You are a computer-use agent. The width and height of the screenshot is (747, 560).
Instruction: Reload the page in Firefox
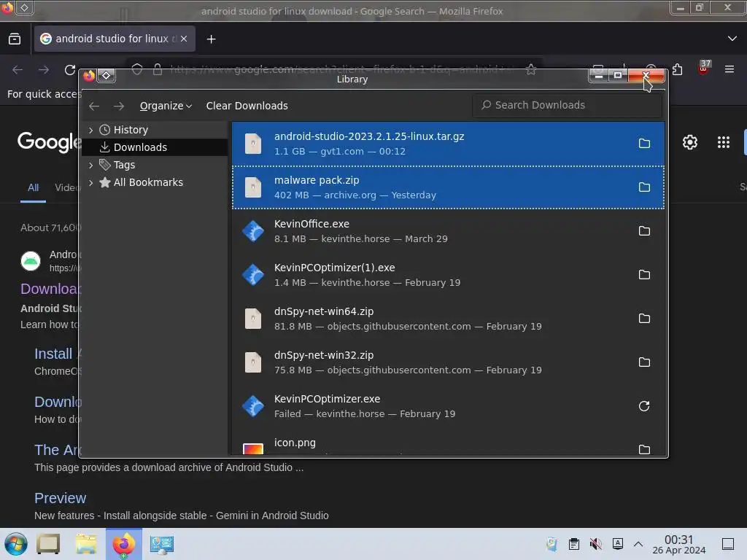[70, 70]
